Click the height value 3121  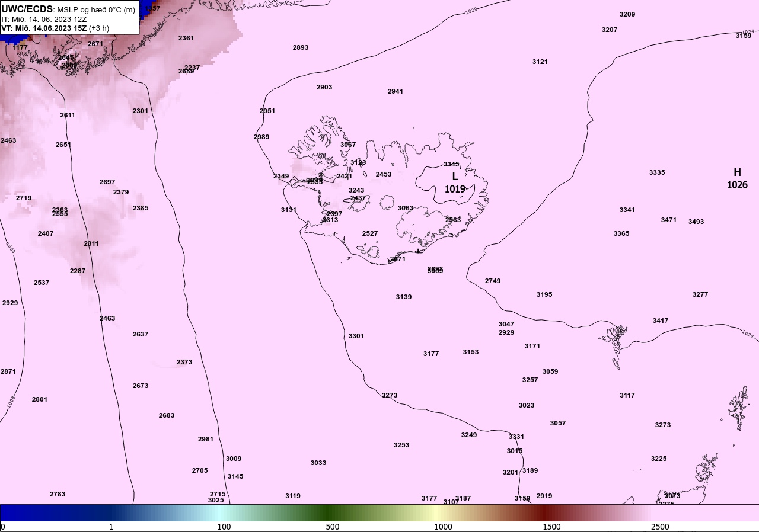click(540, 62)
